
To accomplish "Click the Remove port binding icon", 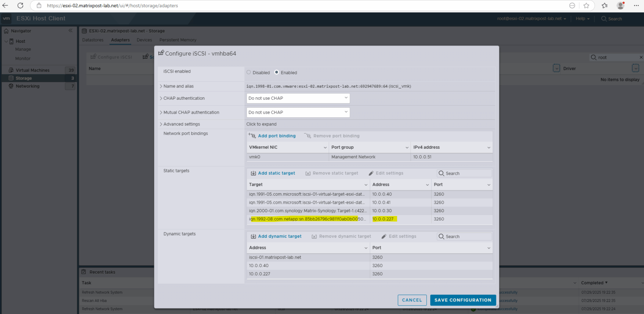I will coord(308,135).
